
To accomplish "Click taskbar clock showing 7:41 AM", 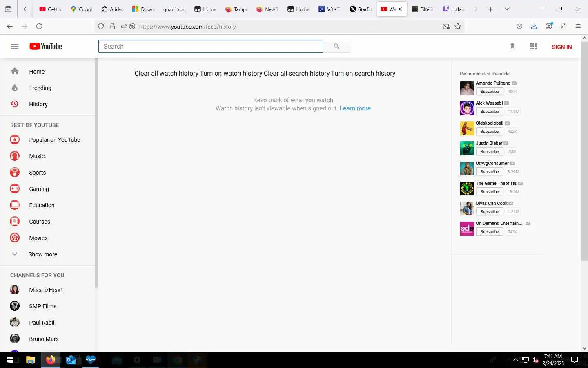I will tap(553, 360).
